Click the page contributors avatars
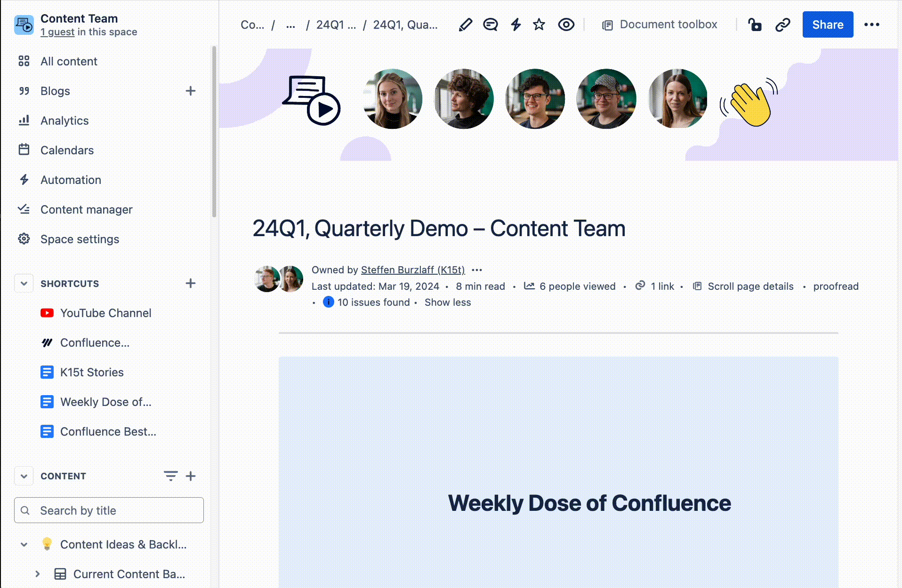Screen dimensions: 902x588 278,278
